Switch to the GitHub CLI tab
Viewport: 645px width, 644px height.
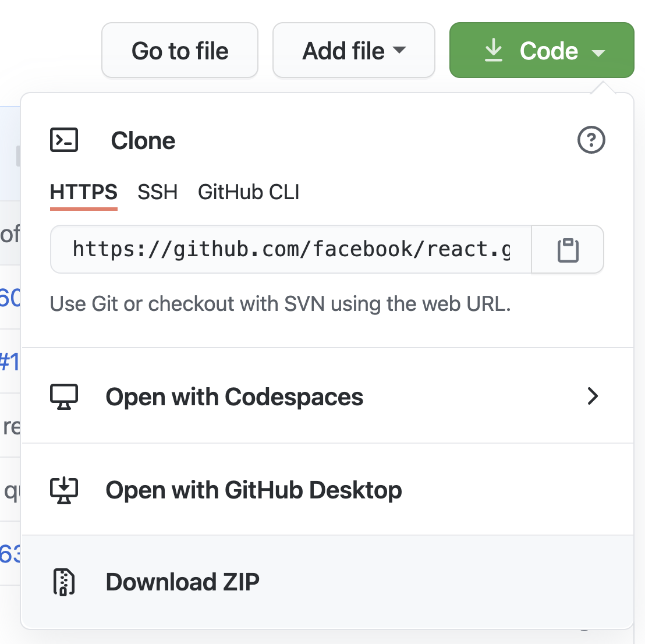tap(249, 192)
